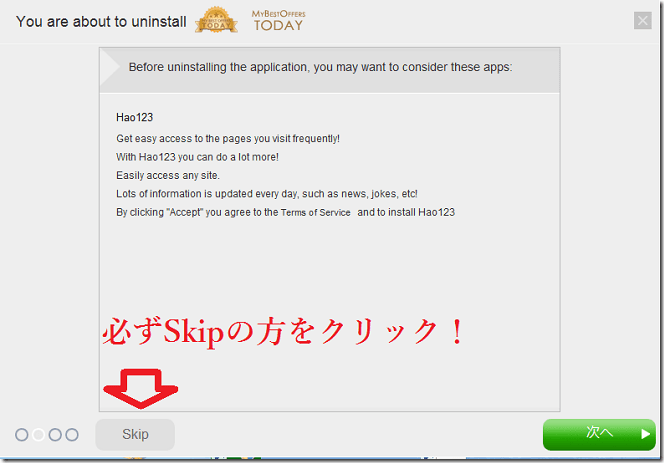
Task: Click the "Get easy access to the pages" line
Action: (x=228, y=138)
